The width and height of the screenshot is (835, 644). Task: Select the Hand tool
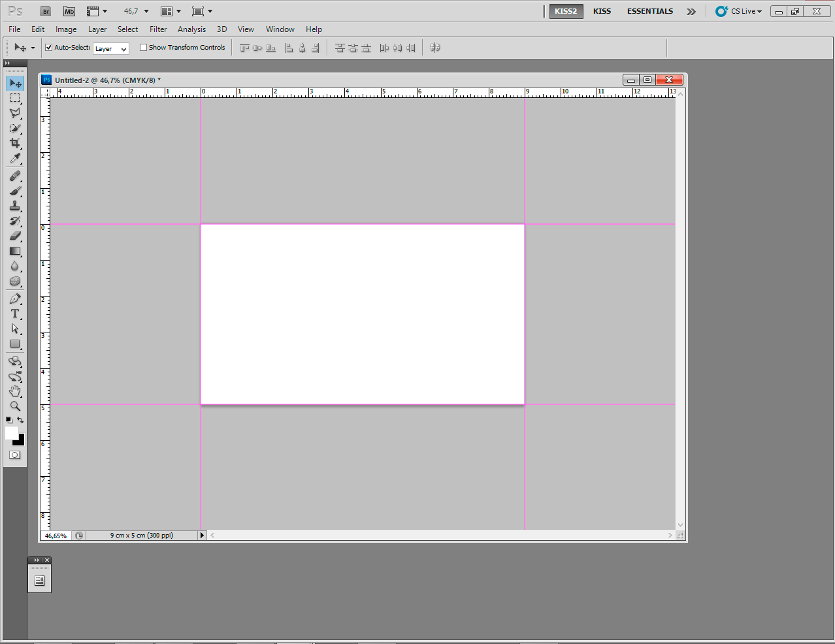click(15, 391)
